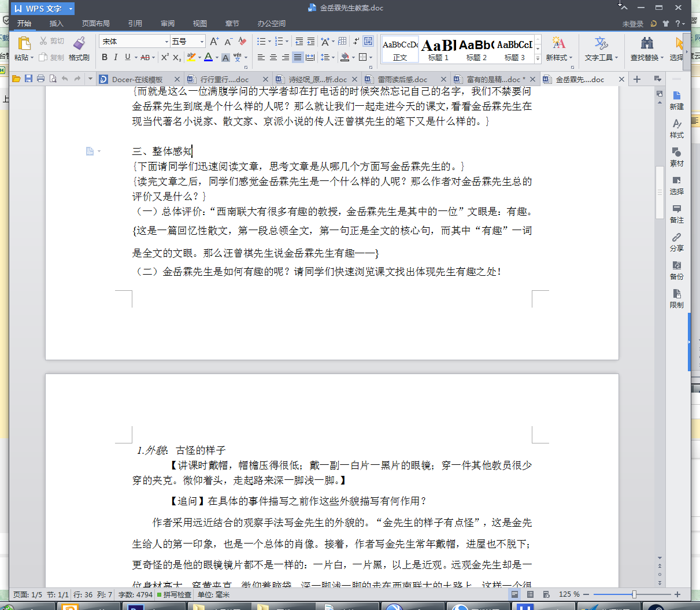Apply the 标题 2 style

tap(476, 49)
